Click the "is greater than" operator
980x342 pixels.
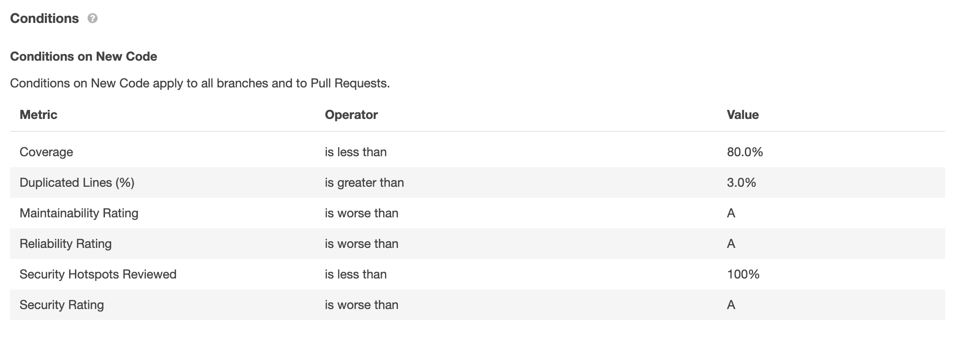[x=364, y=182]
